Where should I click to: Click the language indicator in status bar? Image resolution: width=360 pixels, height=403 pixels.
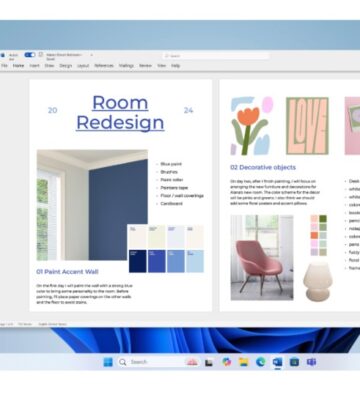[53, 324]
